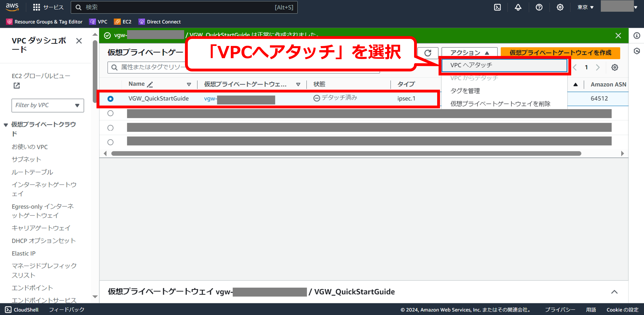
Task: Open CloudShell icon in top navigation bar
Action: click(x=497, y=7)
